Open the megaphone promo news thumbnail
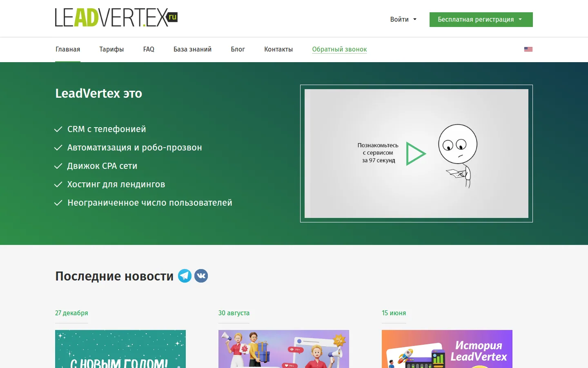Screen dimensions: 588x368 [x=284, y=349]
